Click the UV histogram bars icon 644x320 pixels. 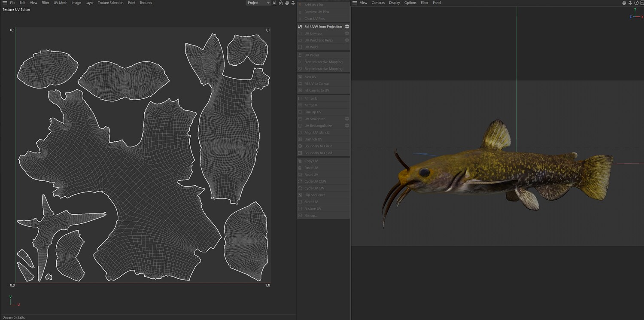[274, 3]
